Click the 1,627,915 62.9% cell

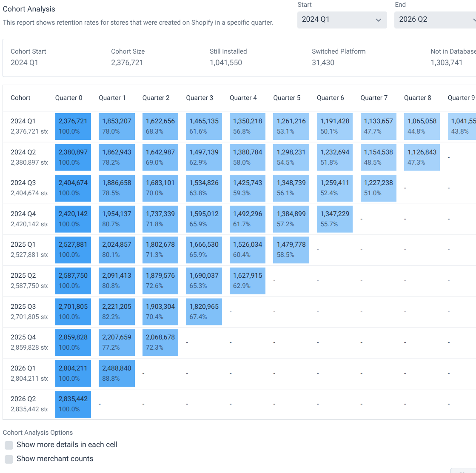pyautogui.click(x=248, y=280)
